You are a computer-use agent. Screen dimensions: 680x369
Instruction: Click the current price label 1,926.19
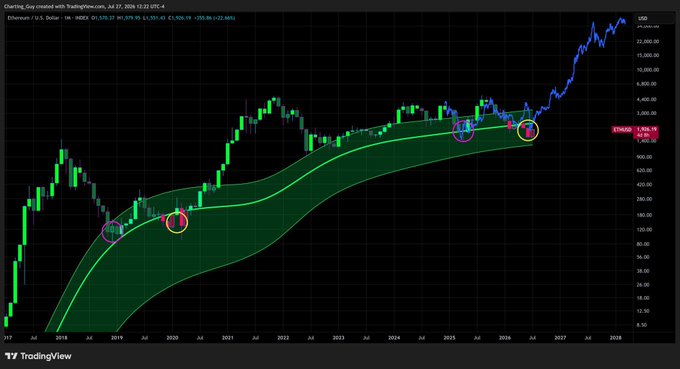[647, 129]
